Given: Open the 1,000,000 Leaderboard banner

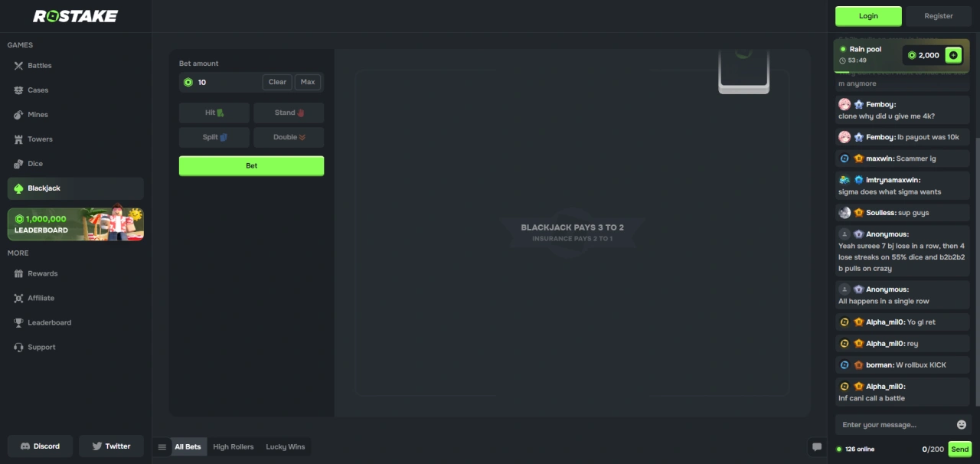Looking at the screenshot, I should [x=75, y=224].
